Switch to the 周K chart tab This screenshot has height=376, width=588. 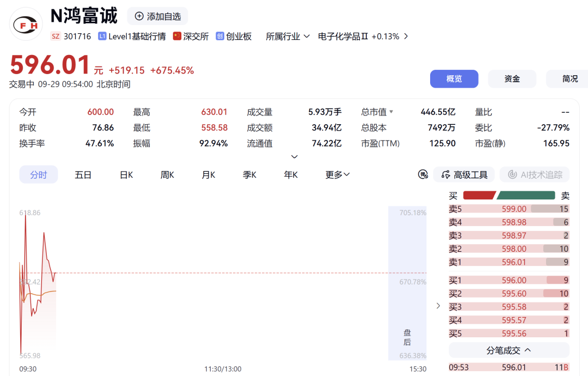[x=167, y=175]
